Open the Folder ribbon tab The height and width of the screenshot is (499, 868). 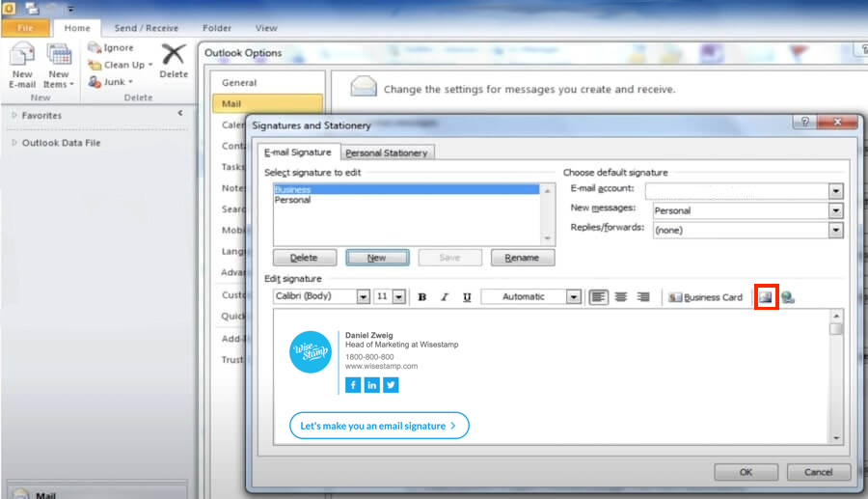pyautogui.click(x=216, y=28)
